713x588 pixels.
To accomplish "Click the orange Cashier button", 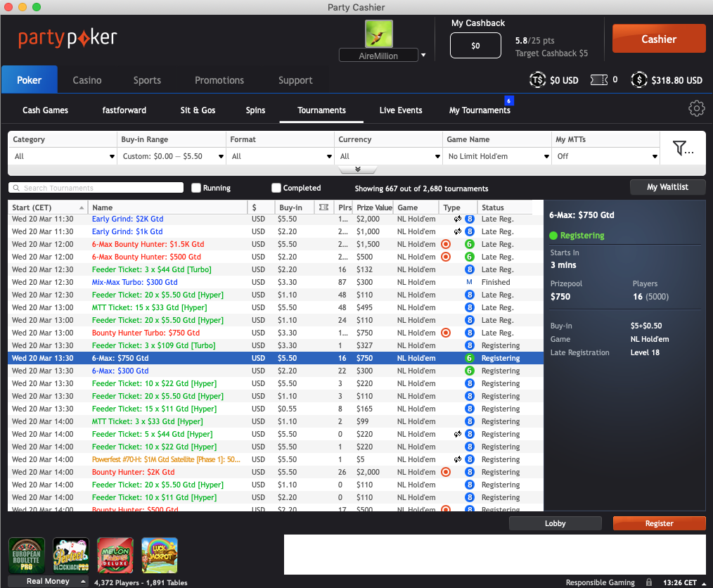I will [659, 39].
